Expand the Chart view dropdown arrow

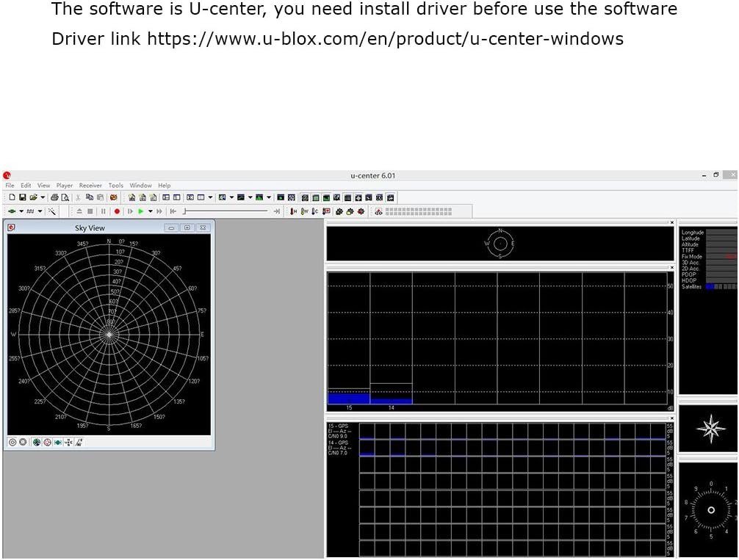coord(250,197)
